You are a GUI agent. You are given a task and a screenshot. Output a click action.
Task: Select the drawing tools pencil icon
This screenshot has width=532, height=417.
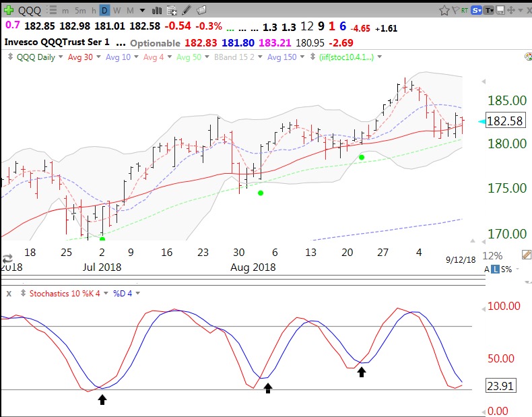point(187,11)
